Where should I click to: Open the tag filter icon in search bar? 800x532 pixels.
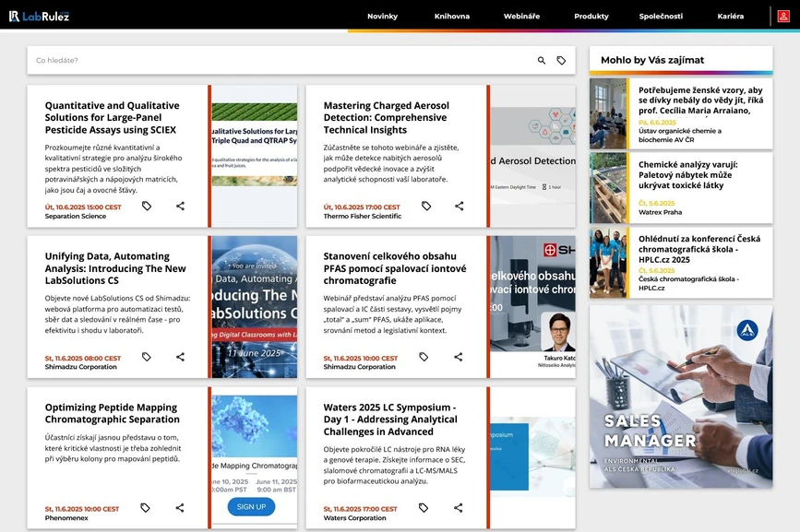(x=561, y=61)
